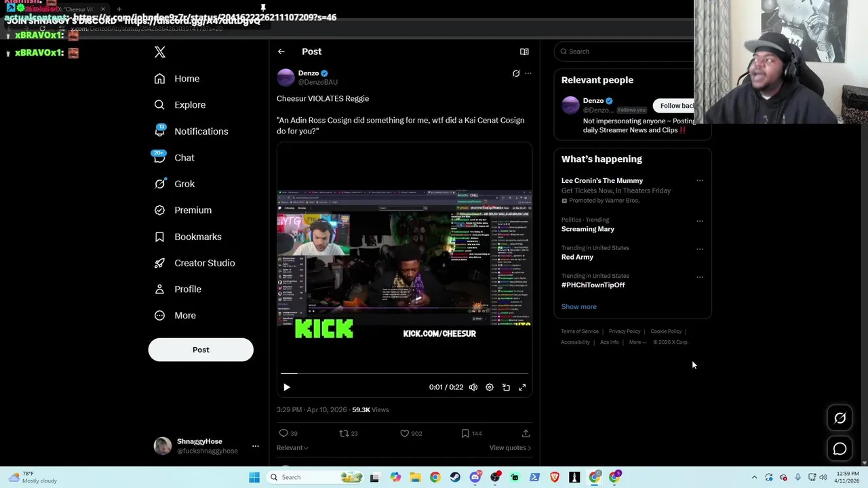
Task: Open Bookmarks in the sidebar
Action: 188,237
